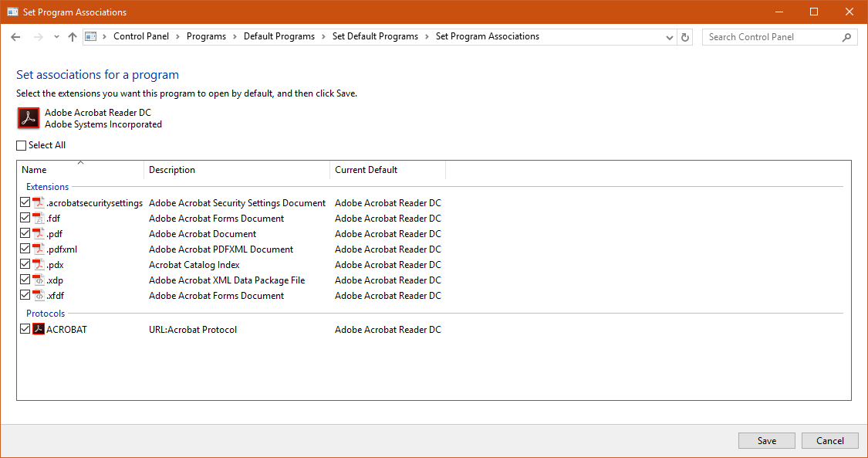Screen dimensions: 868x458
Task: Navigate to Programs breadcrumb
Action: coord(206,36)
